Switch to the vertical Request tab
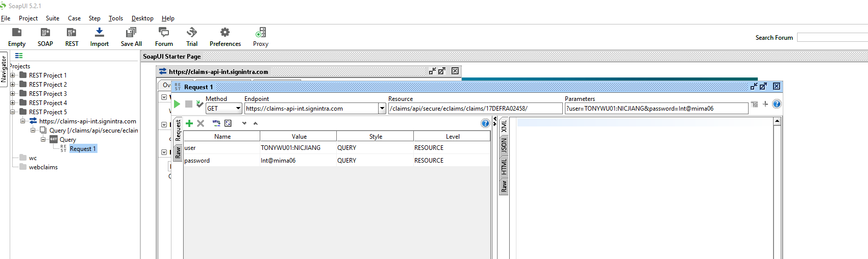868x259 pixels. coord(178,130)
